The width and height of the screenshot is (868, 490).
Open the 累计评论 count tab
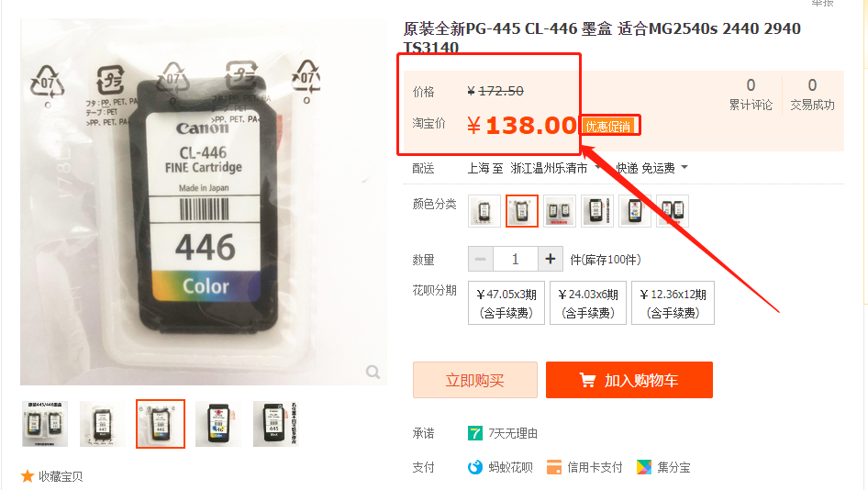tap(751, 95)
